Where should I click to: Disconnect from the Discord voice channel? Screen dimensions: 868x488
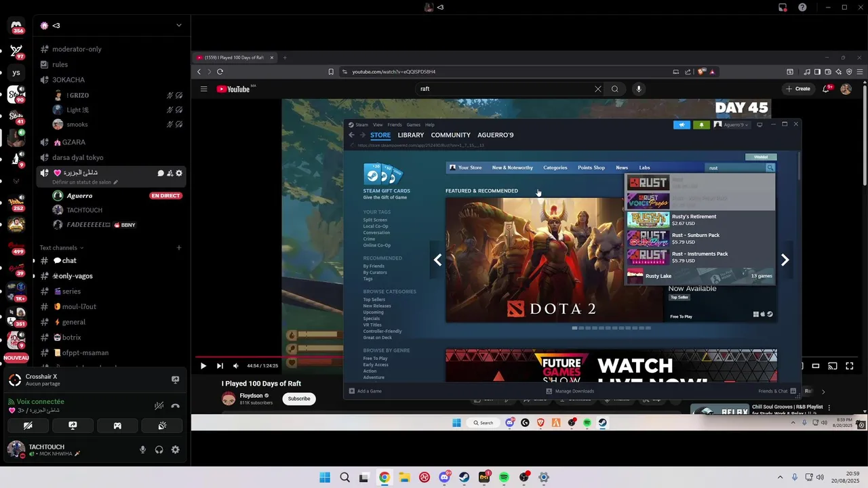coord(176,406)
